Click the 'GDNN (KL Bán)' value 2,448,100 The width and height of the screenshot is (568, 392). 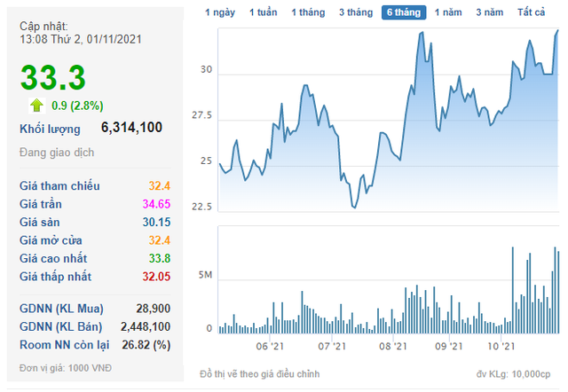pos(146,326)
